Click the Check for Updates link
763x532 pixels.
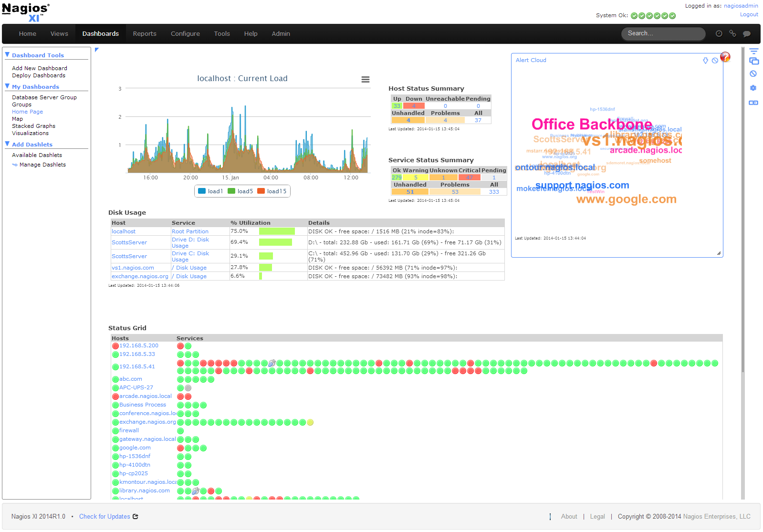click(105, 517)
